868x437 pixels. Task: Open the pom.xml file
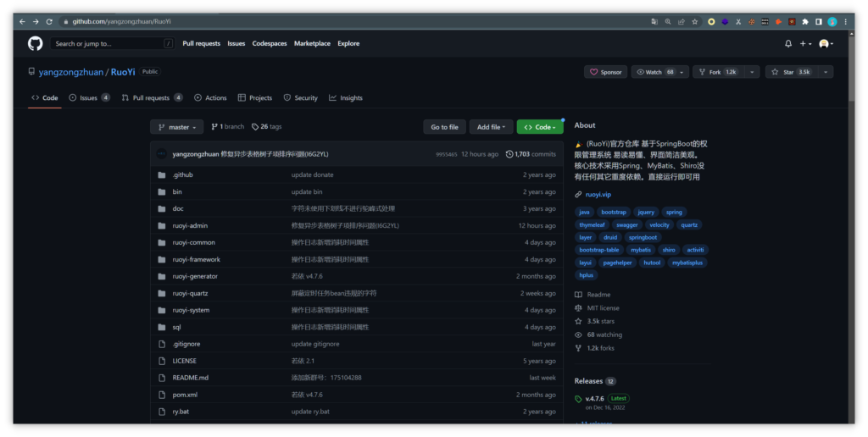coord(185,395)
